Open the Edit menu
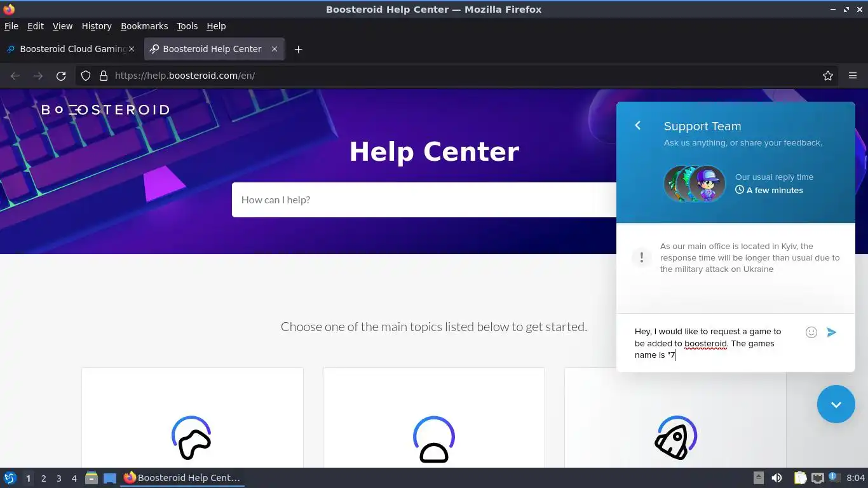868x488 pixels. tap(36, 26)
